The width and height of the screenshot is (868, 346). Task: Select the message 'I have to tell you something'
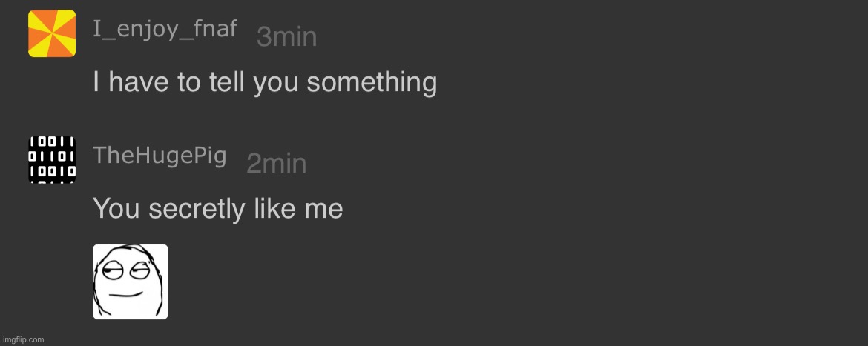tap(265, 83)
